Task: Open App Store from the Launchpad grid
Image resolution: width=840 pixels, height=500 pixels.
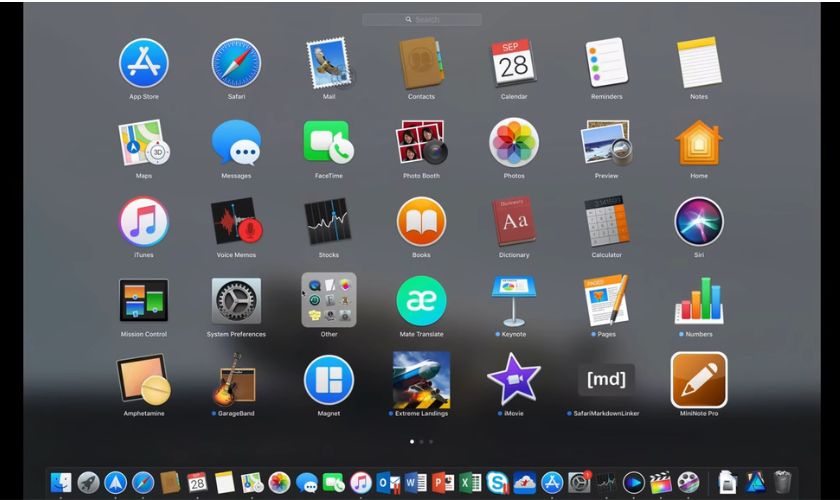Action: click(x=144, y=63)
